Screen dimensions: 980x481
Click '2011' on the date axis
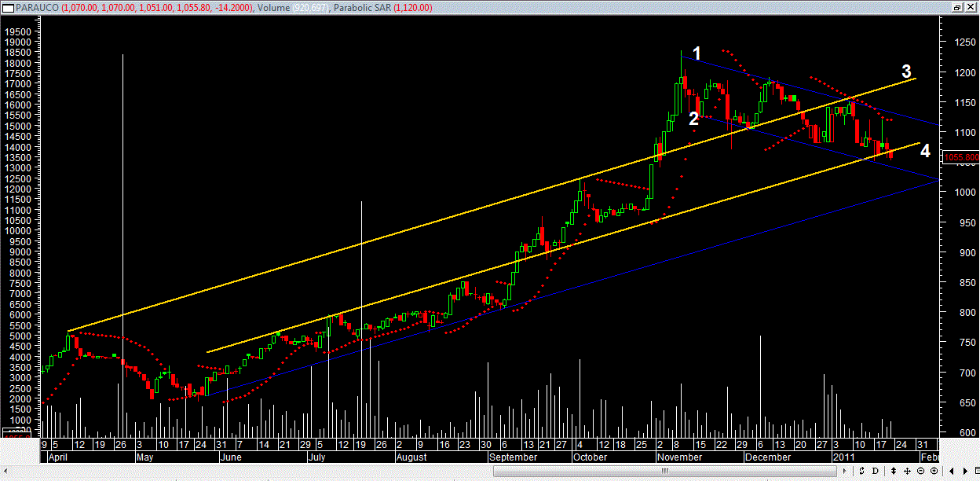[844, 457]
